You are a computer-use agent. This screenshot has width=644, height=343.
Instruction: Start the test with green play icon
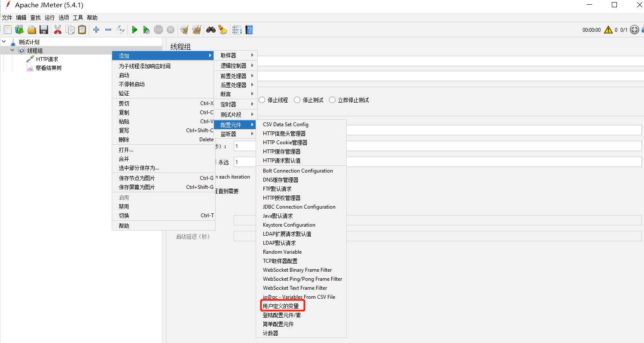click(134, 30)
